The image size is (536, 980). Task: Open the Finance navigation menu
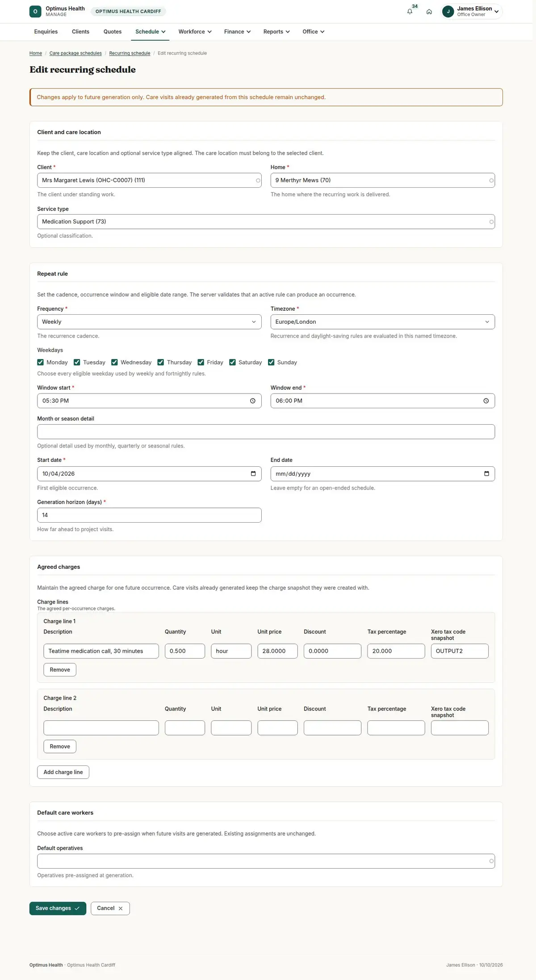click(x=237, y=32)
